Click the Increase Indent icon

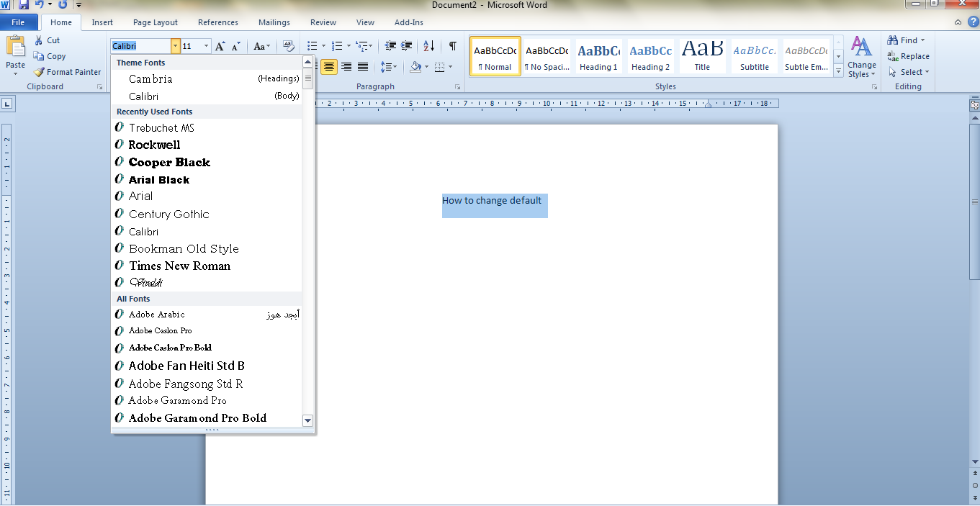click(407, 46)
